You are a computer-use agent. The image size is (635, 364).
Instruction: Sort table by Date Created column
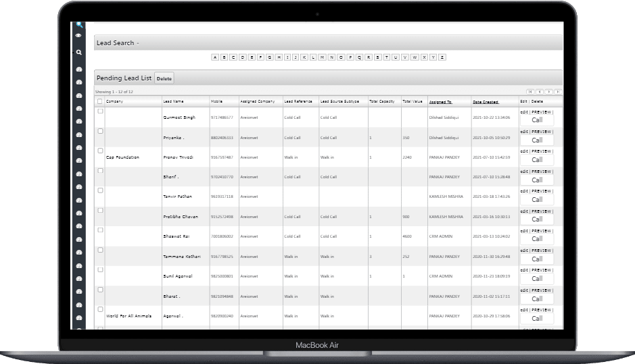pos(486,102)
